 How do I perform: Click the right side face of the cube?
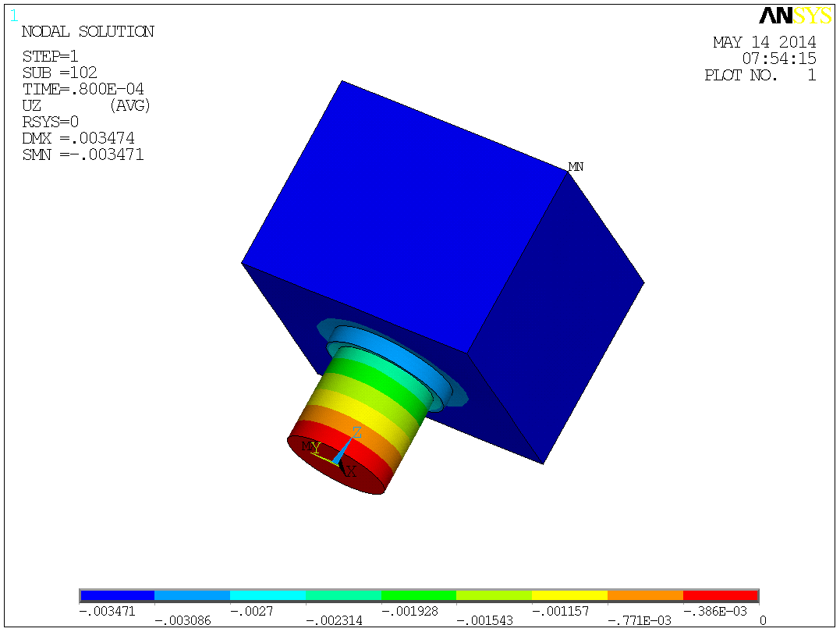click(x=557, y=316)
